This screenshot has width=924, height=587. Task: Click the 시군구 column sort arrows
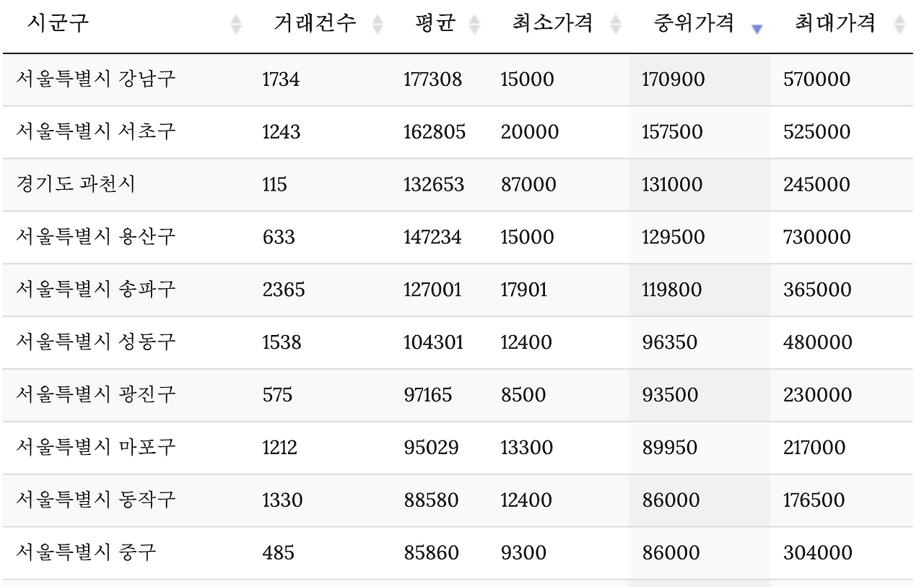tap(235, 24)
